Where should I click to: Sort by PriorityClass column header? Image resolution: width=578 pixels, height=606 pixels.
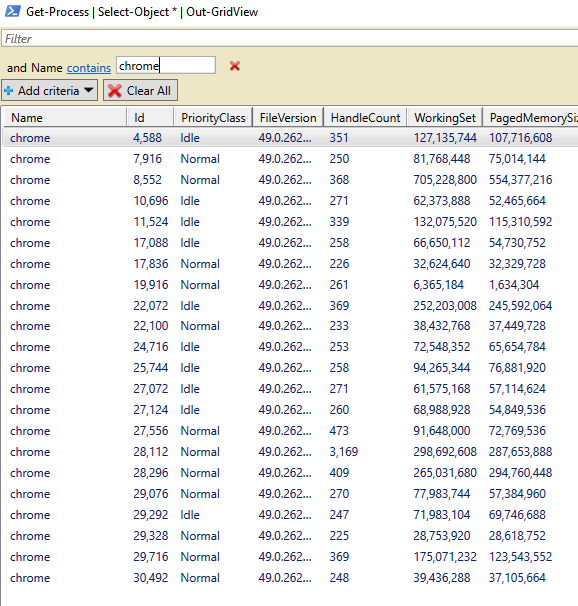coord(213,117)
